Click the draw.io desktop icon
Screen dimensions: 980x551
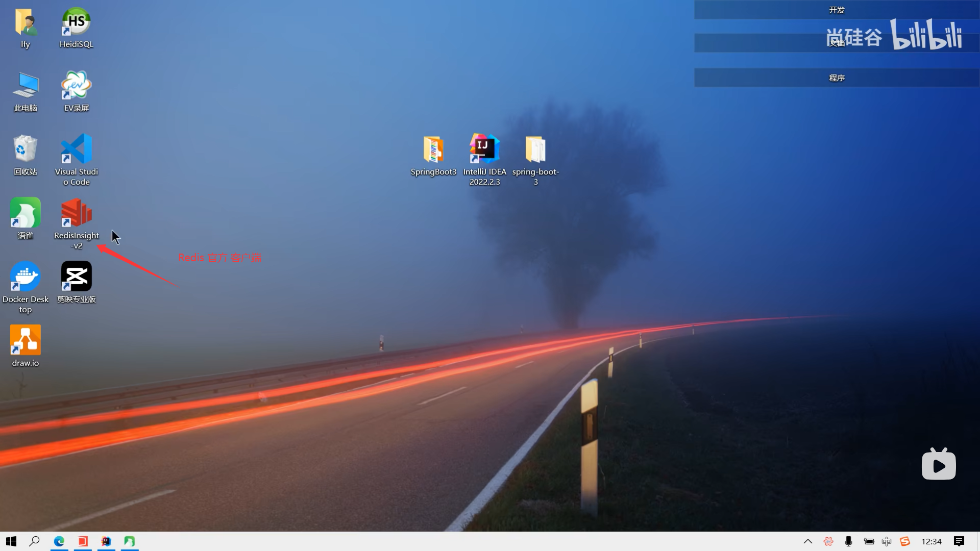pos(26,340)
